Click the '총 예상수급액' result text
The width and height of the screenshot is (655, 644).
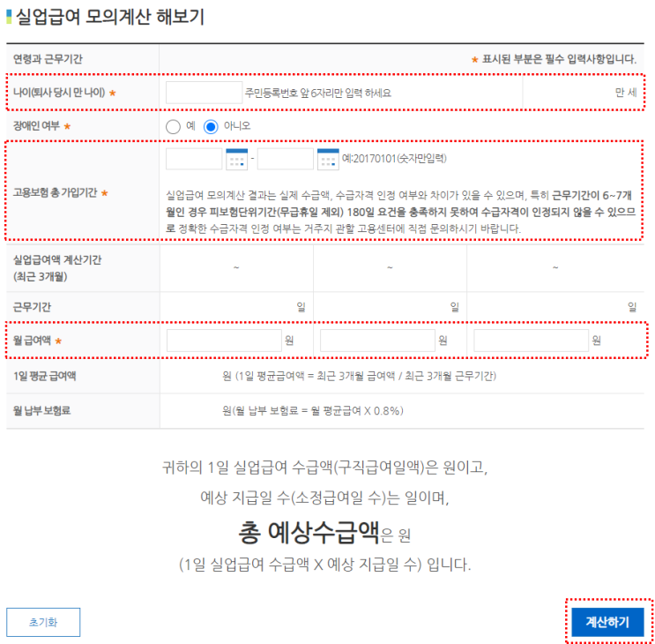click(x=309, y=533)
